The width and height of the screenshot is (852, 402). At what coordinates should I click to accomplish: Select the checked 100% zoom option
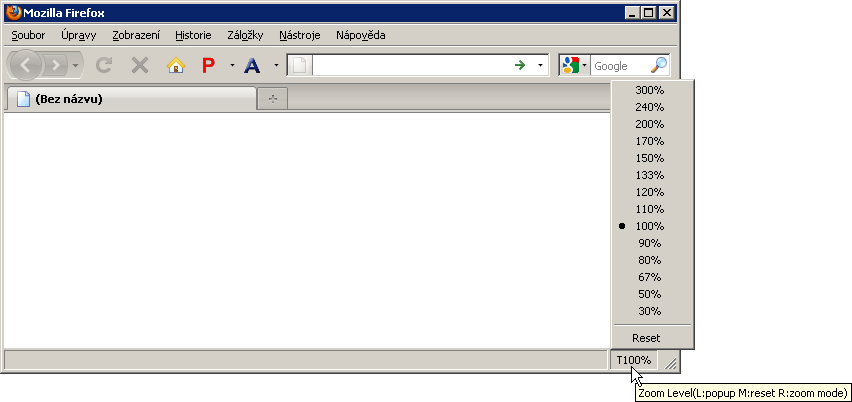pyautogui.click(x=653, y=226)
